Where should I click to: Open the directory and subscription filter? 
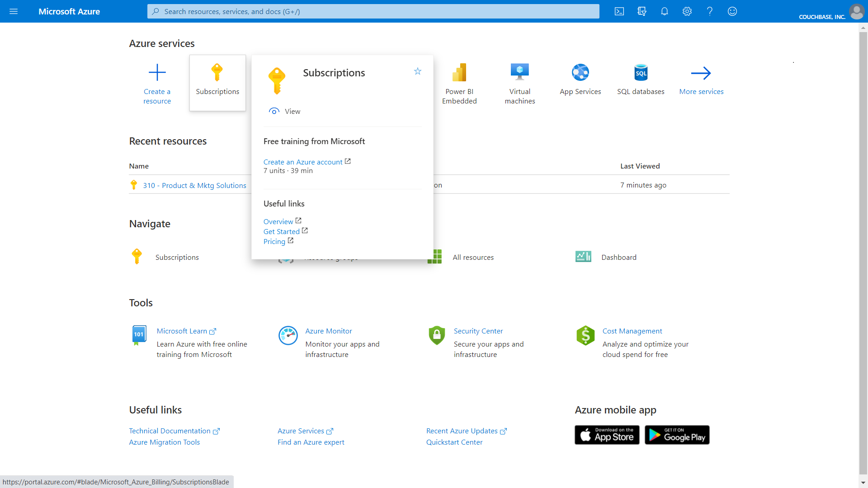point(642,11)
